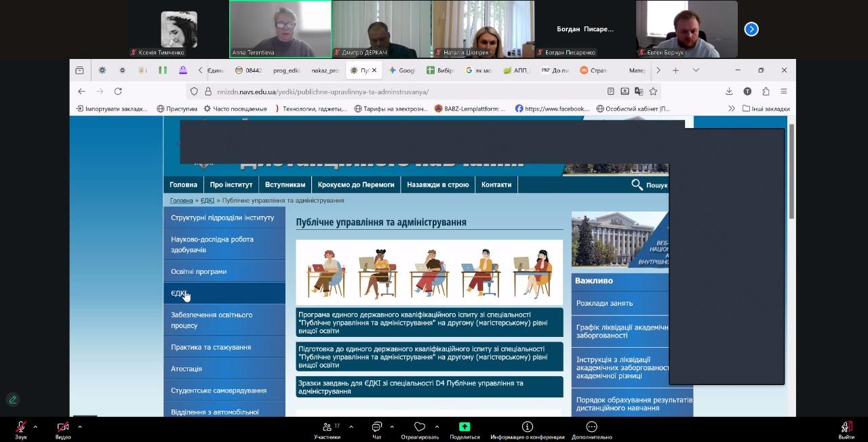Click the browser address bar
This screenshot has width=868, height=442.
coord(407,92)
